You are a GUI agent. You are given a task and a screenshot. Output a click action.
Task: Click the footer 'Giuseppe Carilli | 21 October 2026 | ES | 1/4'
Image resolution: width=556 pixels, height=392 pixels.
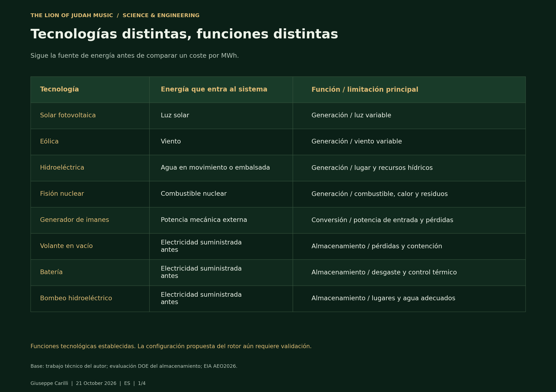point(88,383)
